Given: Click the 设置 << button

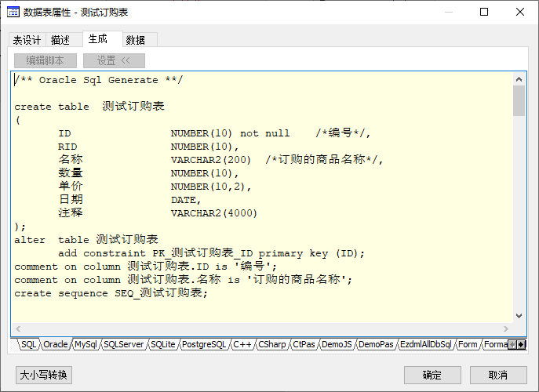Looking at the screenshot, I should point(114,61).
